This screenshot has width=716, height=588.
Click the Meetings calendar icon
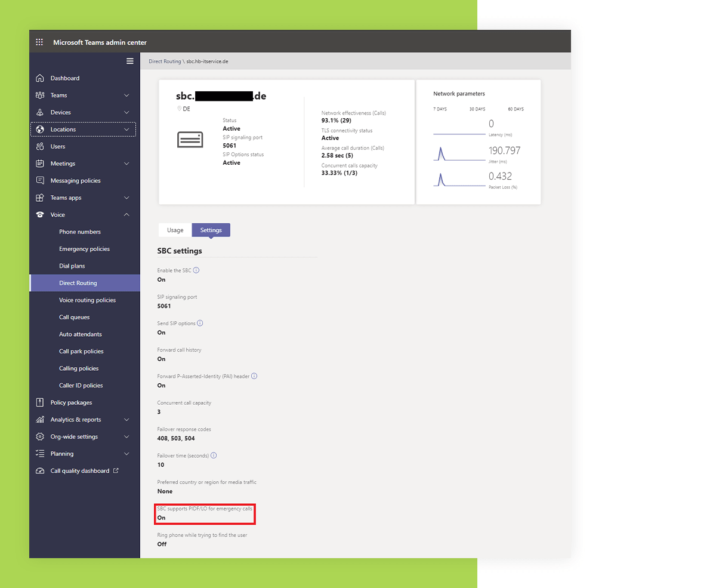tap(40, 164)
